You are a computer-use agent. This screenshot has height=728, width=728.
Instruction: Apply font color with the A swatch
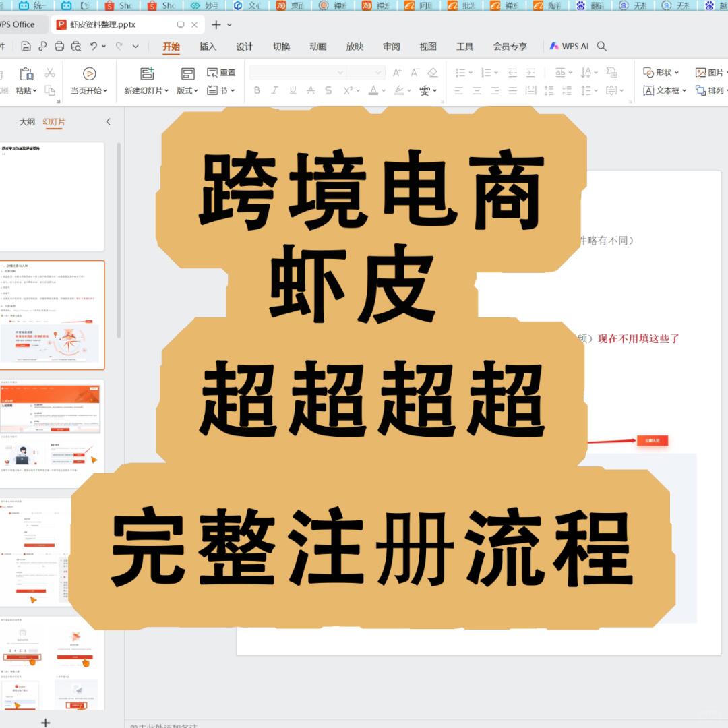coord(373,90)
